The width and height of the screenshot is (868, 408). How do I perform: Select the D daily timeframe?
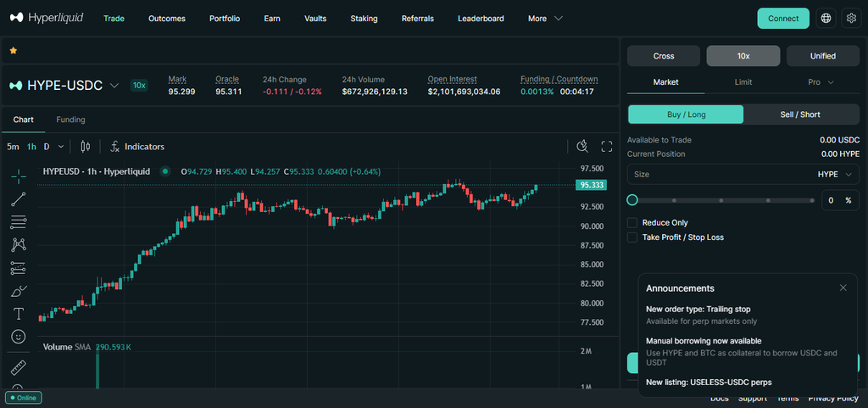click(x=47, y=147)
